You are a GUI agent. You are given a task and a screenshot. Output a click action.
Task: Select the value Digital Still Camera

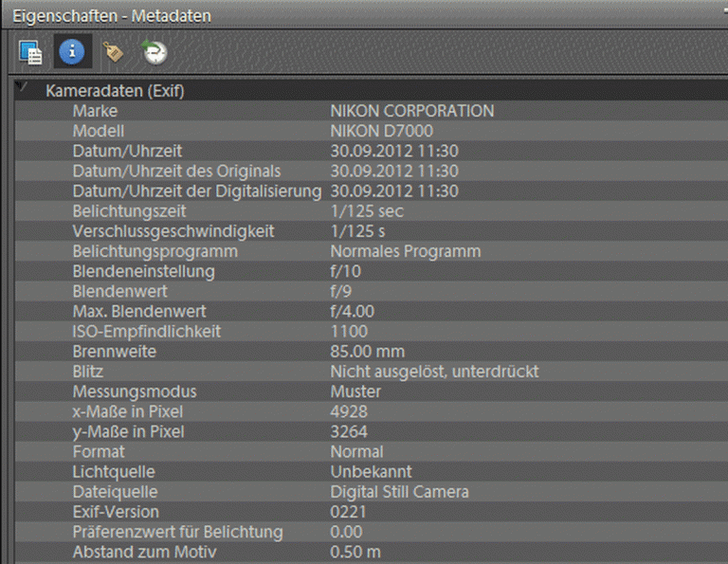click(399, 492)
